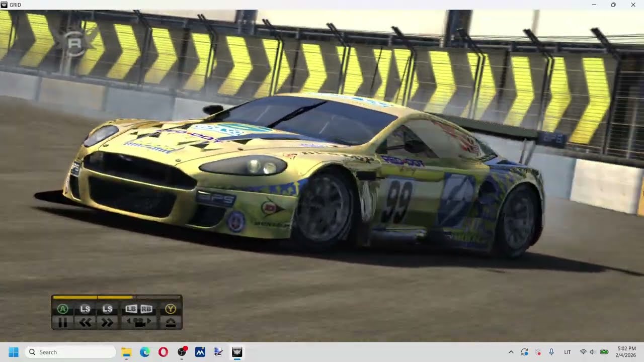Open the pen-and-screen app on the taskbar
Screen dimensions: 644x362
pos(218,352)
